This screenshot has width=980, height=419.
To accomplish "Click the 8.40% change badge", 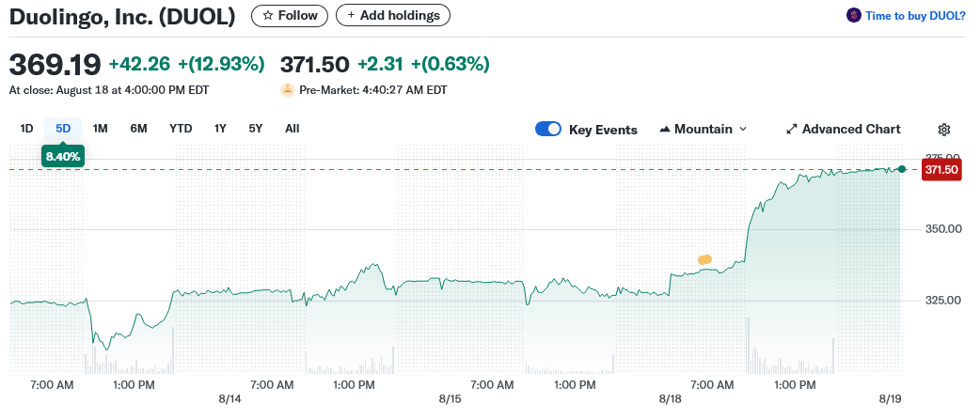I will [x=63, y=156].
